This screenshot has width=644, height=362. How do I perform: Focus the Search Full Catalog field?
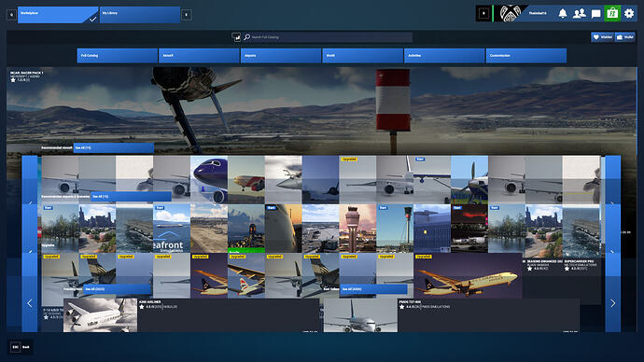coord(328,37)
